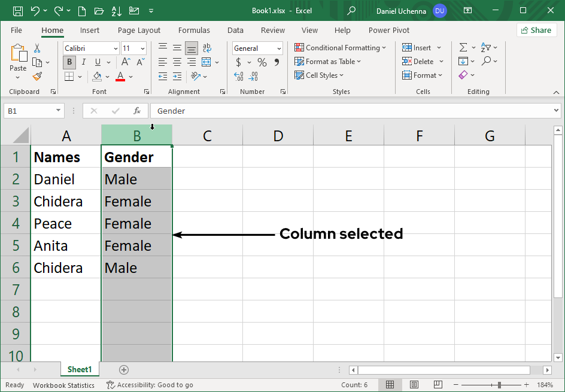
Task: Toggle Italic formatting
Action: point(83,62)
